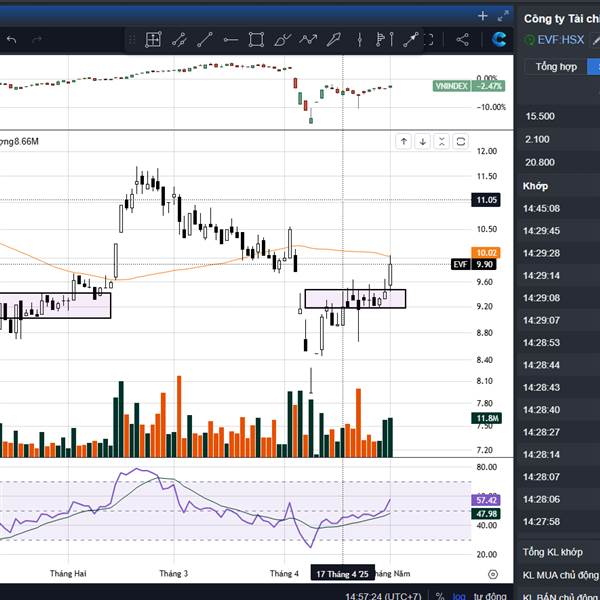Image resolution: width=600 pixels, height=600 pixels.
Task: Select the 14:29:45 matched trade row
Action: click(559, 231)
